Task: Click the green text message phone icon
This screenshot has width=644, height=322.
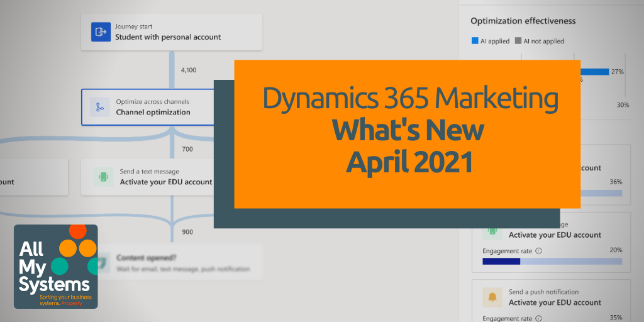Action: click(x=104, y=177)
